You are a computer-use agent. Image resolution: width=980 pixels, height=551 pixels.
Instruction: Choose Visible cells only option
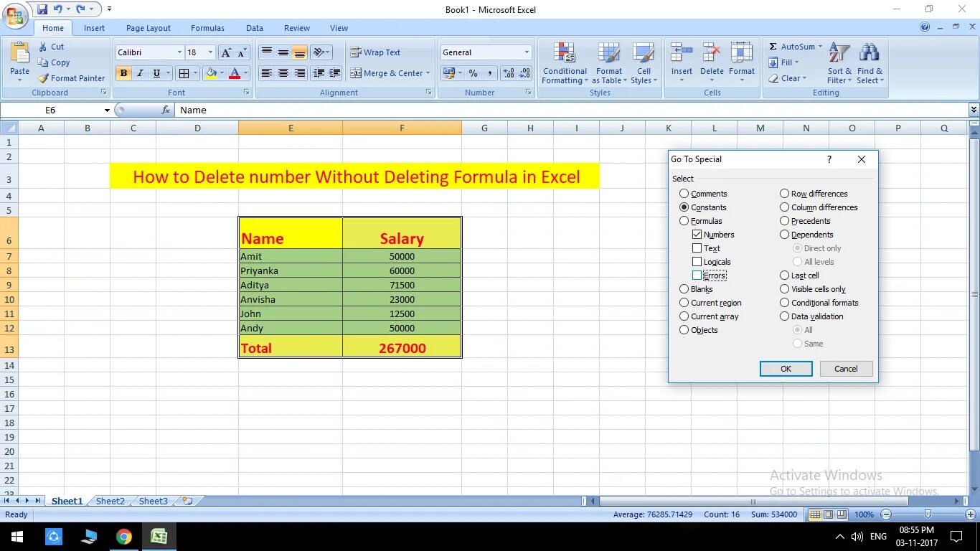coord(784,289)
